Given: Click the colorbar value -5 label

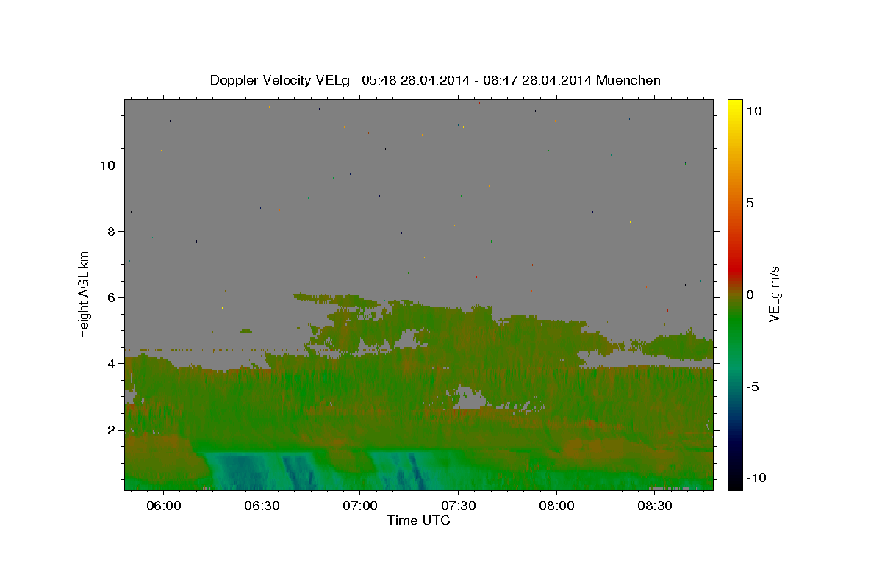Looking at the screenshot, I should (x=753, y=387).
